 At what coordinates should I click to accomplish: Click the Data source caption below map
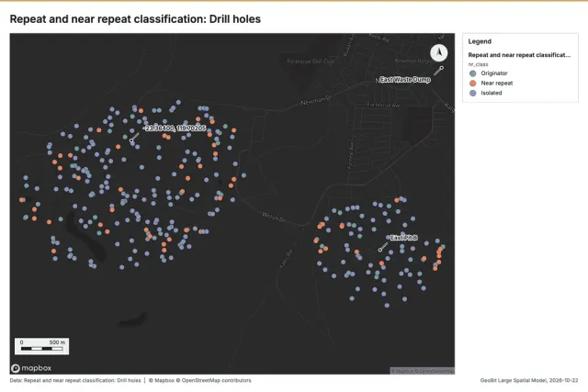click(x=75, y=380)
